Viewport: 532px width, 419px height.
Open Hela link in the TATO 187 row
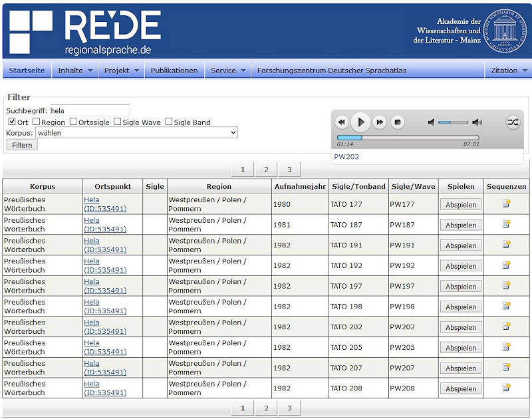coord(105,225)
